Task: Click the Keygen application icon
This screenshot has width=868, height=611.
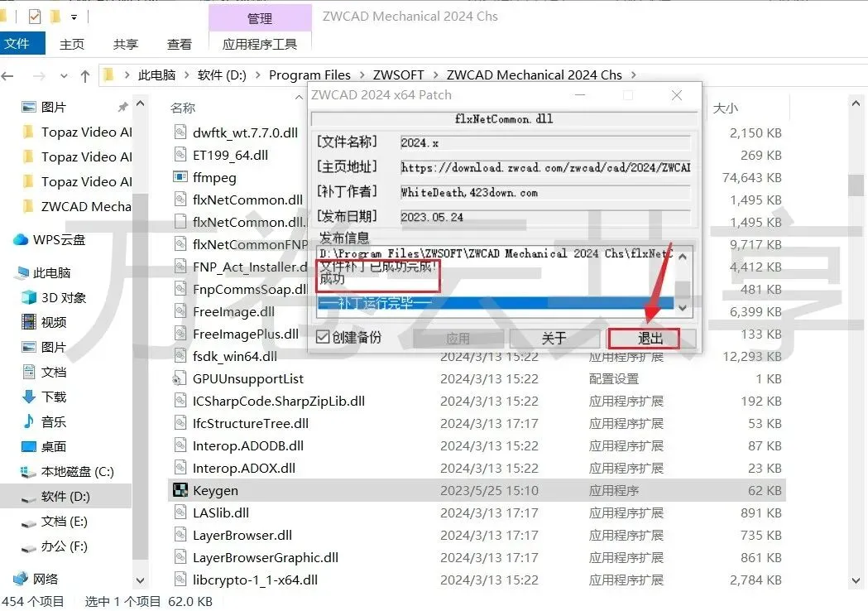Action: pos(180,490)
